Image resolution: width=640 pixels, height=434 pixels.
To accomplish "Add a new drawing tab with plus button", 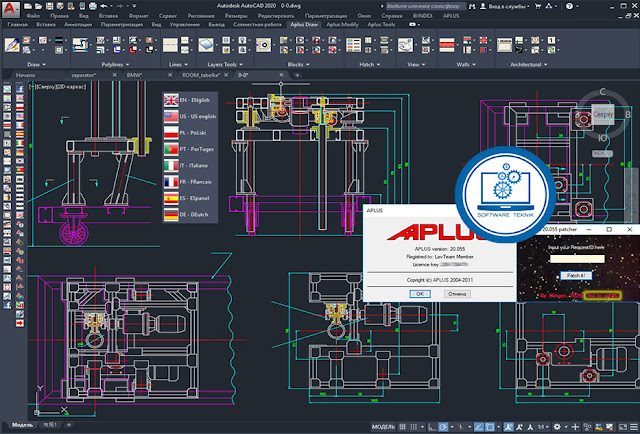I will point(297,75).
